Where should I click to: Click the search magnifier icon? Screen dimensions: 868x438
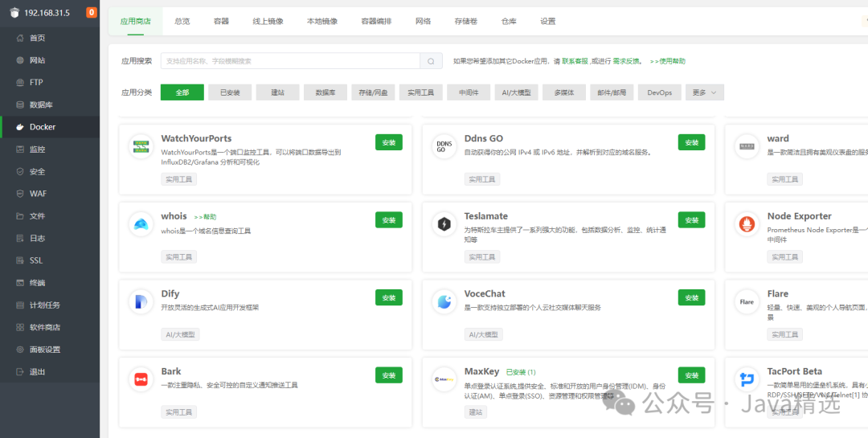[x=431, y=61]
